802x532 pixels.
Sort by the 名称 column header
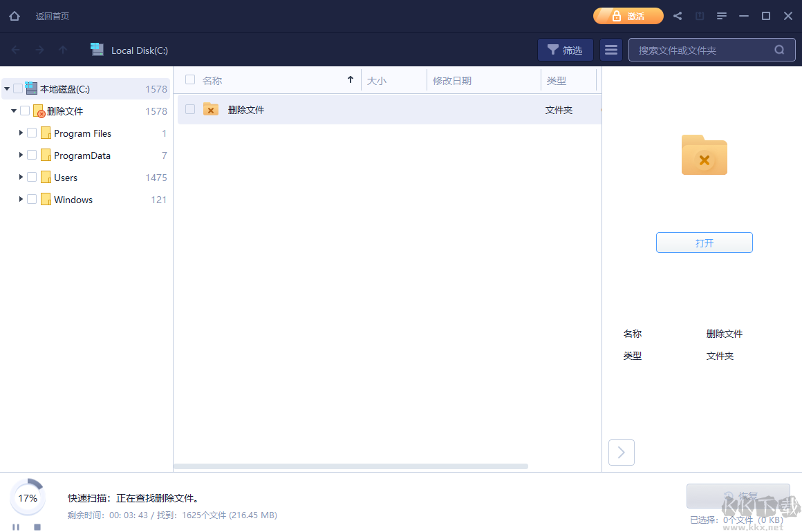click(212, 79)
